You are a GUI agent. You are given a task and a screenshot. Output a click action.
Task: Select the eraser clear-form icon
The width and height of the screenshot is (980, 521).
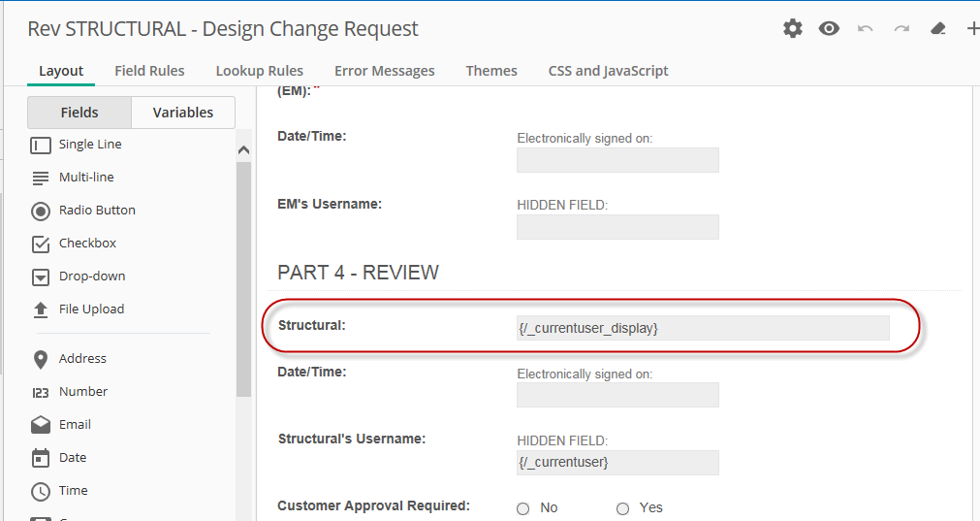938,29
